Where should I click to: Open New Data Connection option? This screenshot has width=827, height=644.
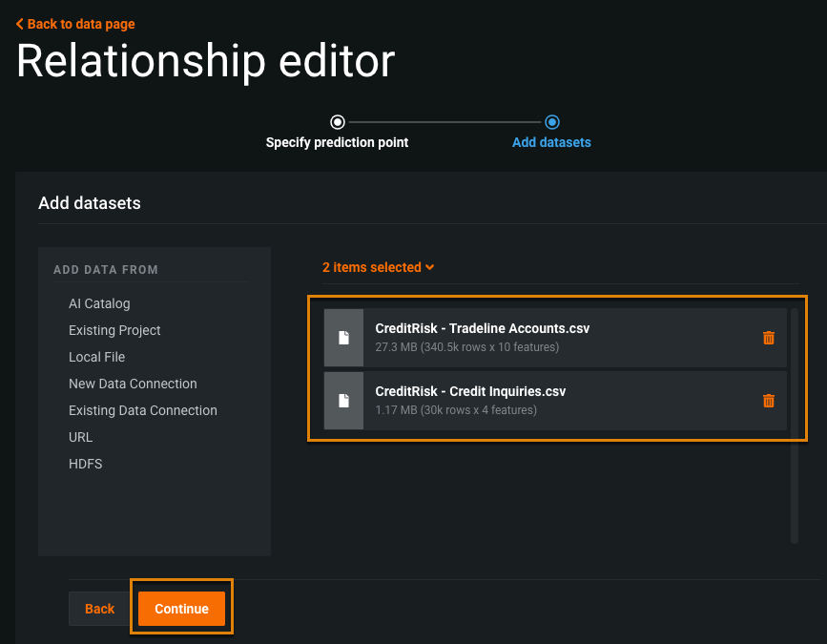click(x=133, y=384)
